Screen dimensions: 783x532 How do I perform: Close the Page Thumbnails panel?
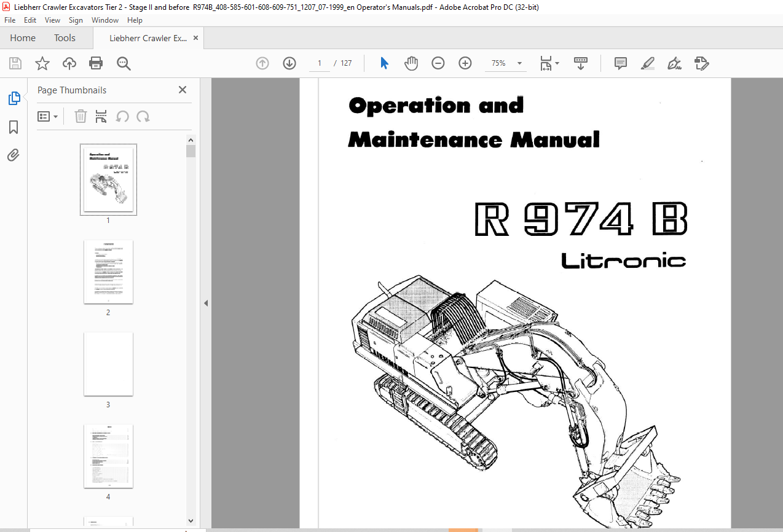pos(183,90)
